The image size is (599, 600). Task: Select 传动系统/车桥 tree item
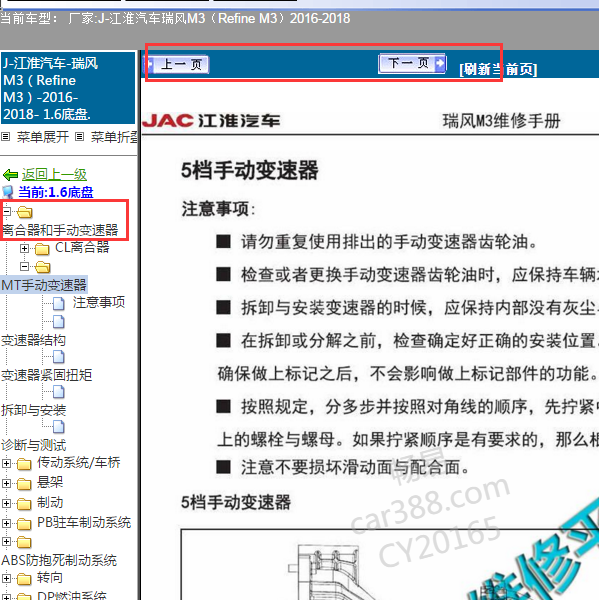[x=78, y=462]
